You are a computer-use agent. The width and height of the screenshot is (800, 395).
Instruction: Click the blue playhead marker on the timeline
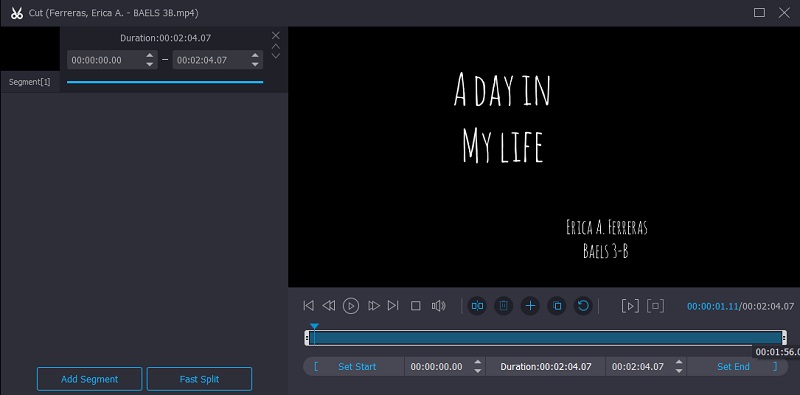tap(314, 327)
